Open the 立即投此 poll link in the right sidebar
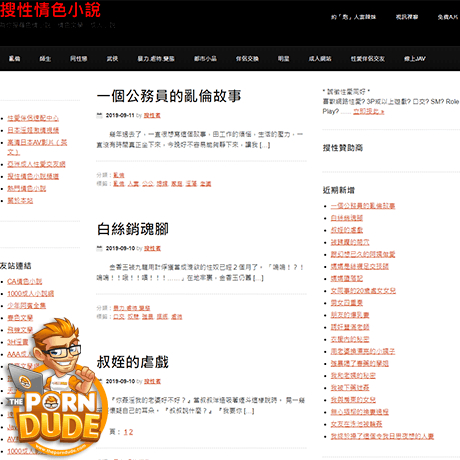This screenshot has height=460, width=460. coord(369,111)
